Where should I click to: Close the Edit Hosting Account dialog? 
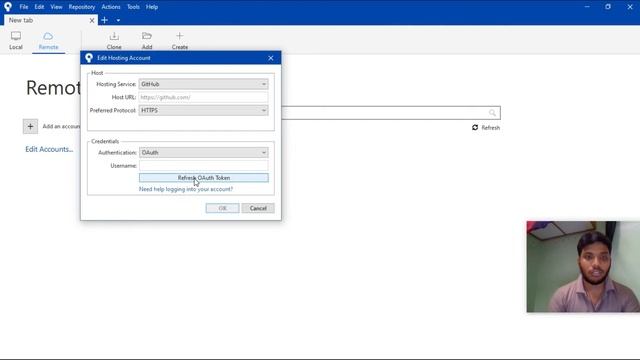tap(271, 58)
